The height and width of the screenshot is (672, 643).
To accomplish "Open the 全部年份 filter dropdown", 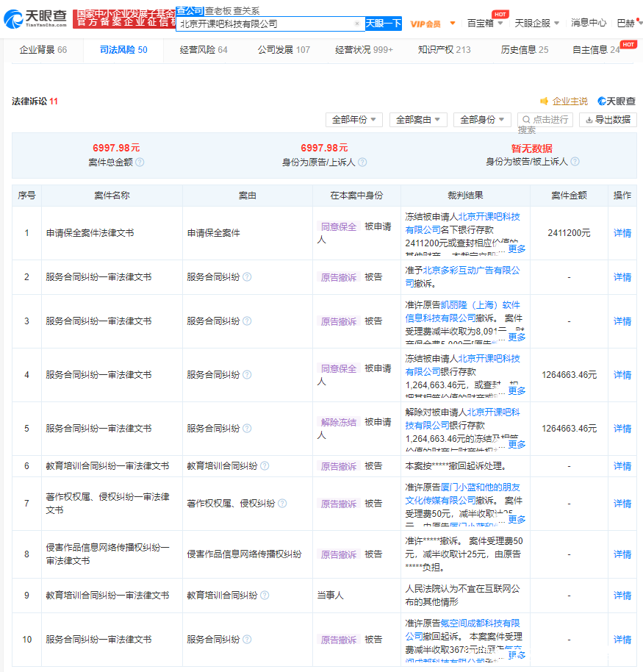I will [x=355, y=119].
